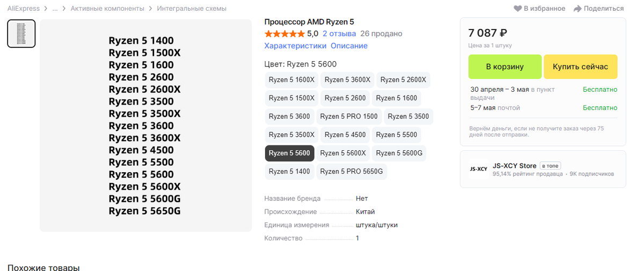Click the share arrow icon
This screenshot has height=271, width=644.
point(577,9)
